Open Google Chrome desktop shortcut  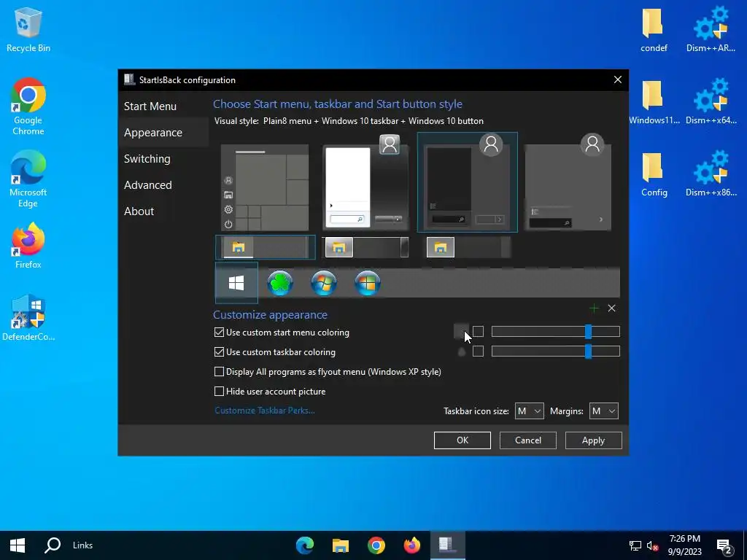tap(28, 106)
